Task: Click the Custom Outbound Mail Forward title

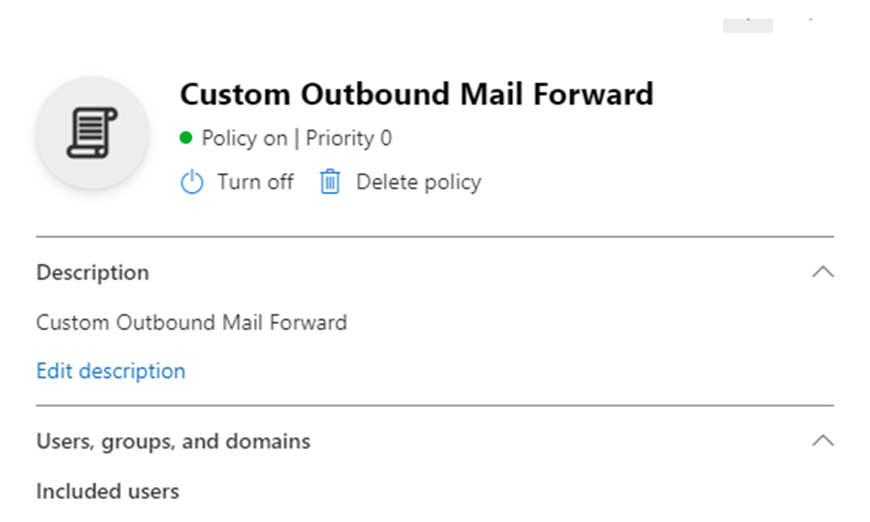Action: (x=416, y=95)
